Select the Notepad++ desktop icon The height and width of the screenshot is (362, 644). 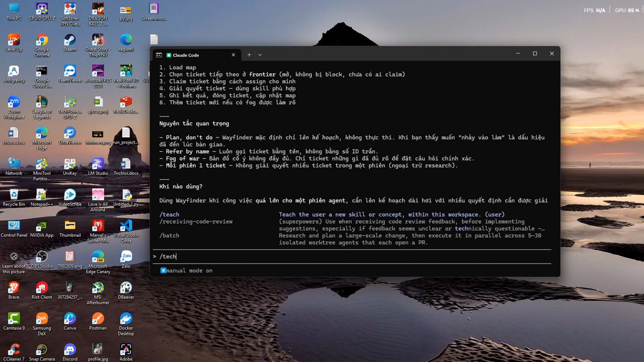pos(42,198)
